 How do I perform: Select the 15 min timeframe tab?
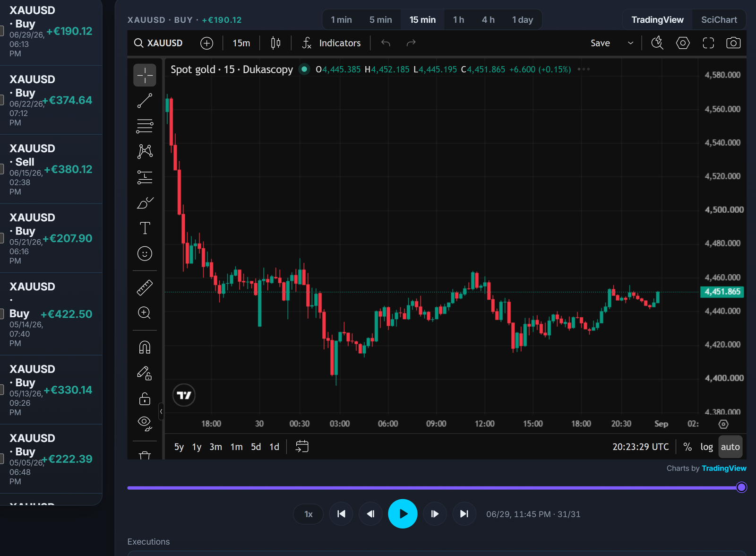422,20
